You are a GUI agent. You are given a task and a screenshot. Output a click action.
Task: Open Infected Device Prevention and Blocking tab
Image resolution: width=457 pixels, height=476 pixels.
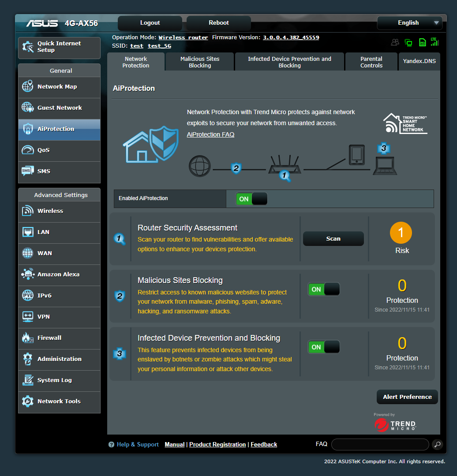[x=289, y=62]
